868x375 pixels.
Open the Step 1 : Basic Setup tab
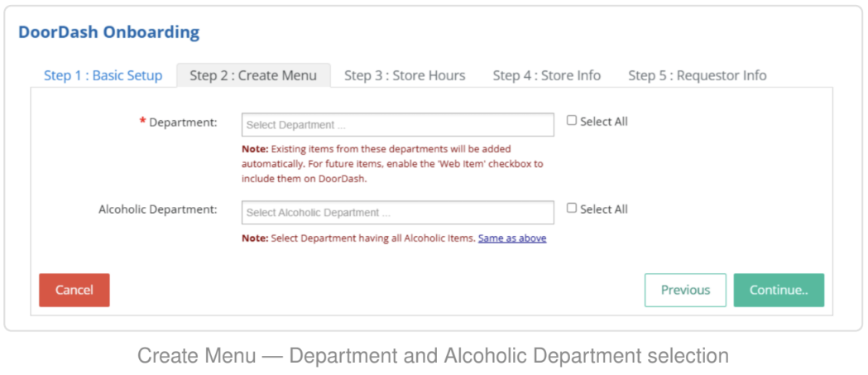(x=103, y=75)
